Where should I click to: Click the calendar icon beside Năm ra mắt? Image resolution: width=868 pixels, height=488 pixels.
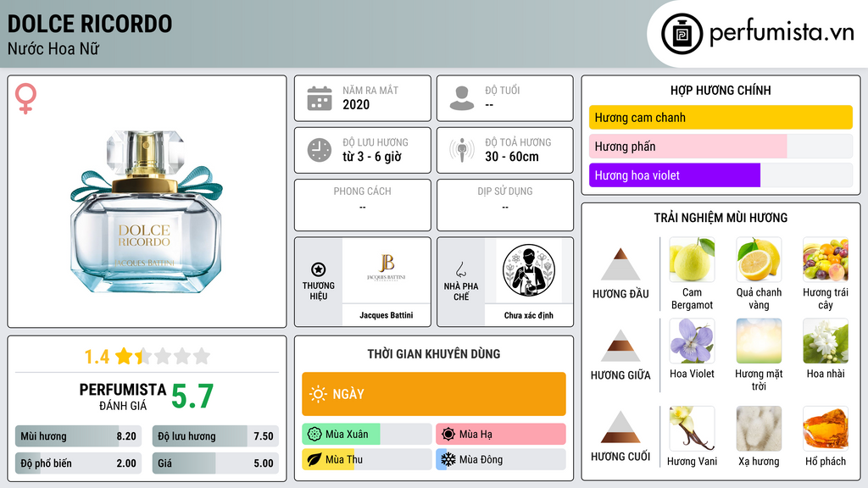[x=320, y=98]
